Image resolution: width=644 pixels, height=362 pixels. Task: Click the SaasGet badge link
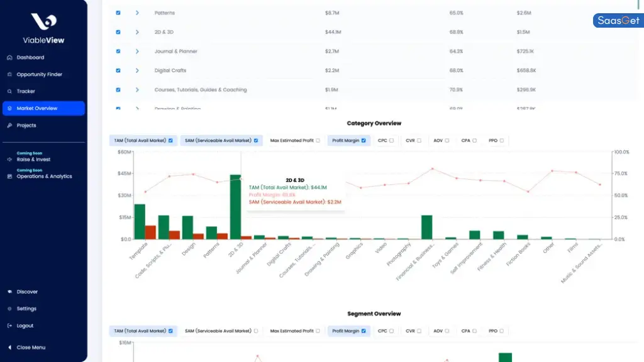point(618,21)
